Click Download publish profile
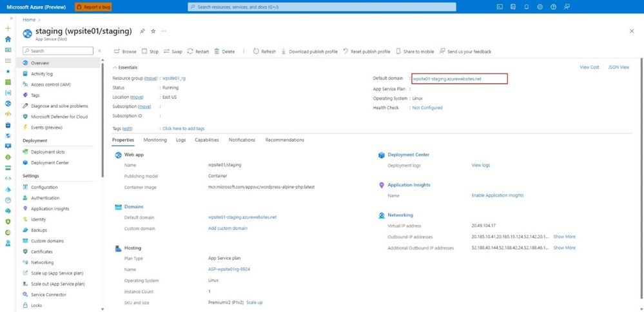 pyautogui.click(x=309, y=52)
